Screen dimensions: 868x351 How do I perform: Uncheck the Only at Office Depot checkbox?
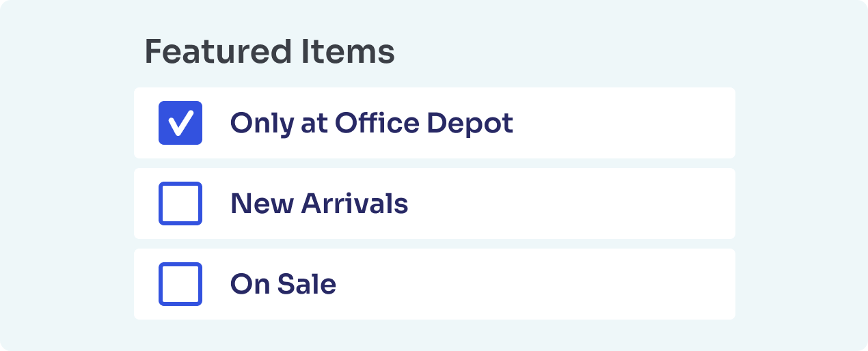(x=180, y=123)
